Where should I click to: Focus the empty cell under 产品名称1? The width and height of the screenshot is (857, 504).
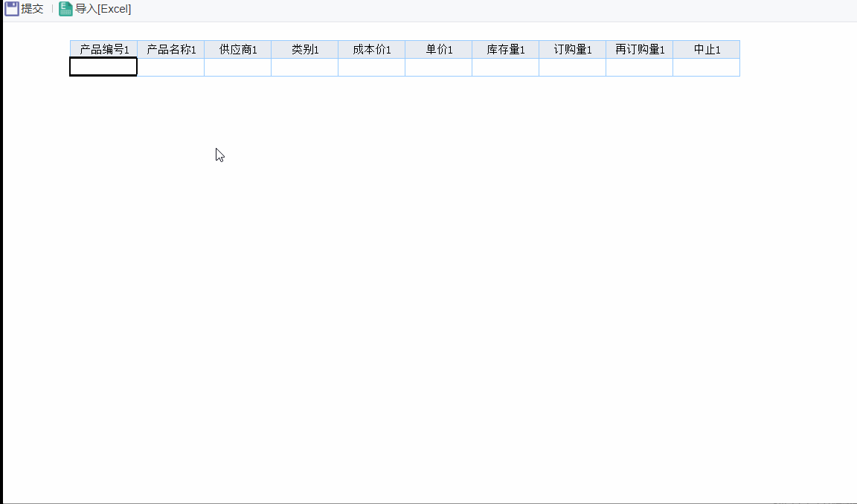click(170, 67)
